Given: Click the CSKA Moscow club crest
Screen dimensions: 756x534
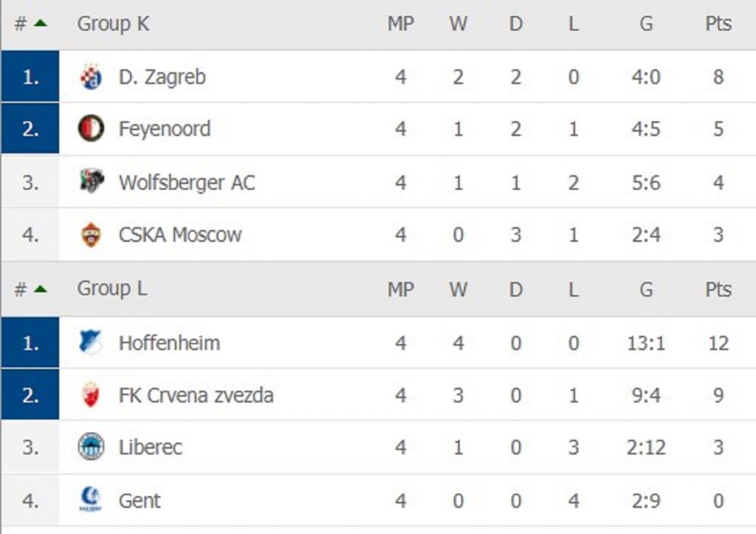Looking at the screenshot, I should click(x=91, y=235).
